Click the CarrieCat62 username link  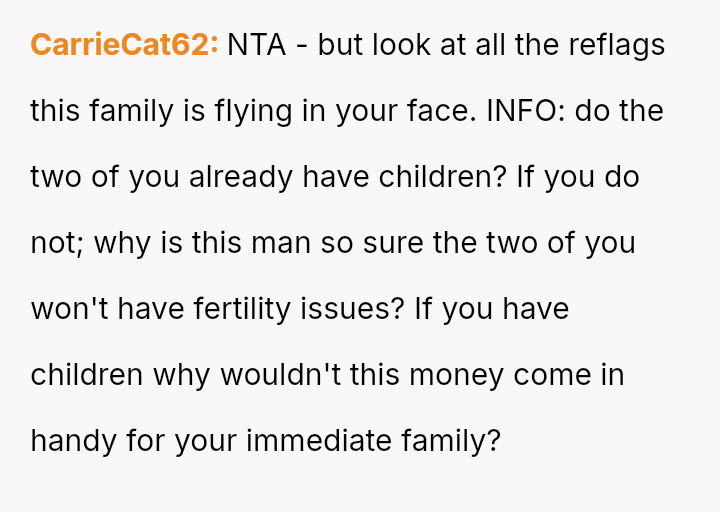click(x=124, y=45)
